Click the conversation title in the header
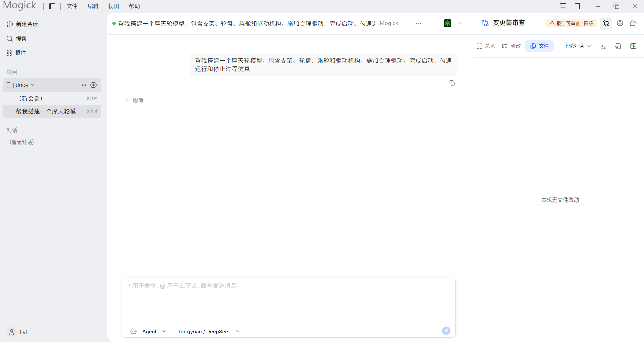This screenshot has width=644, height=342. pyautogui.click(x=247, y=24)
